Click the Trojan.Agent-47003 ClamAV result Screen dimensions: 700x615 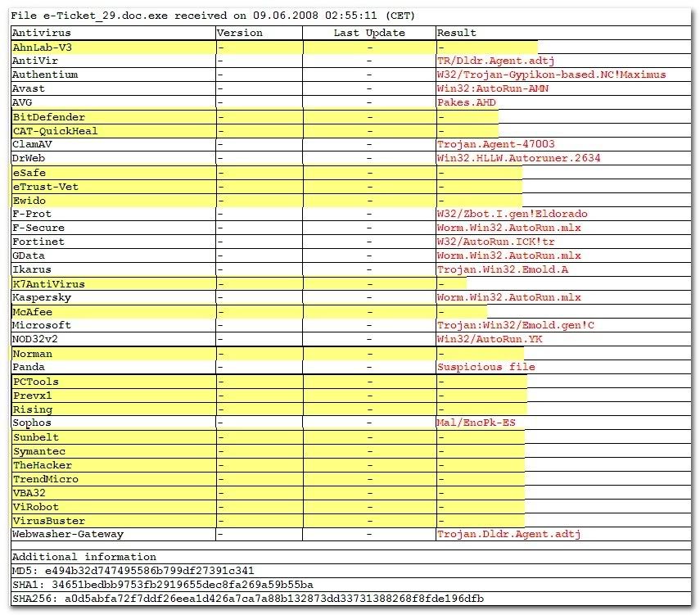pos(495,144)
